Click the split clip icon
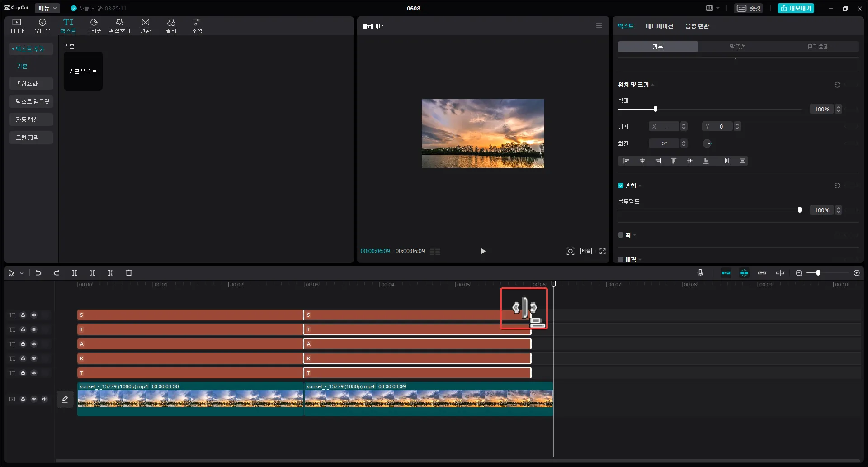The height and width of the screenshot is (467, 868). [x=75, y=273]
